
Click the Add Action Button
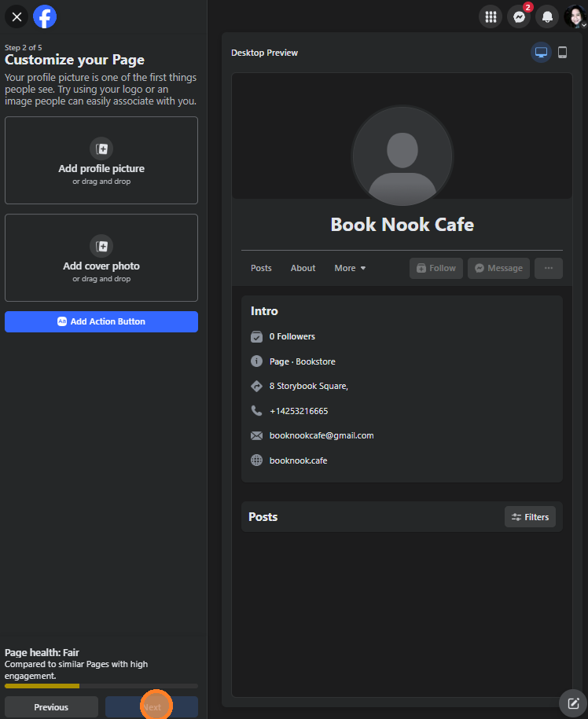pyautogui.click(x=101, y=321)
